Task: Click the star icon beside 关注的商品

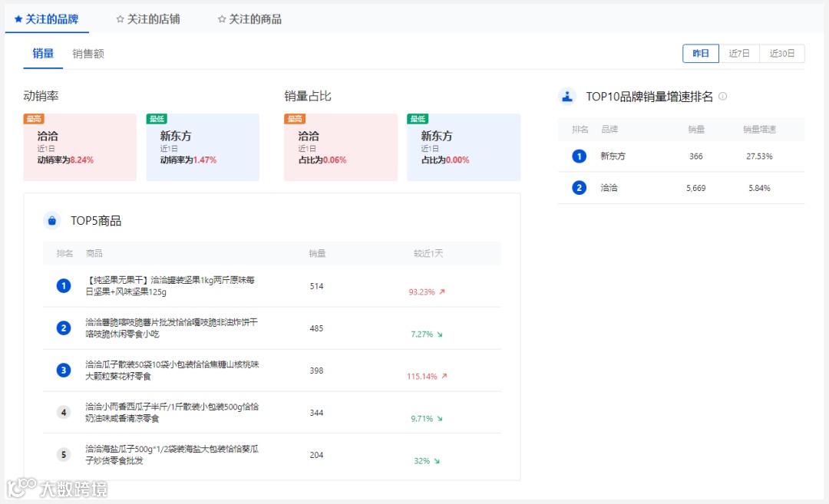Action: pyautogui.click(x=222, y=19)
